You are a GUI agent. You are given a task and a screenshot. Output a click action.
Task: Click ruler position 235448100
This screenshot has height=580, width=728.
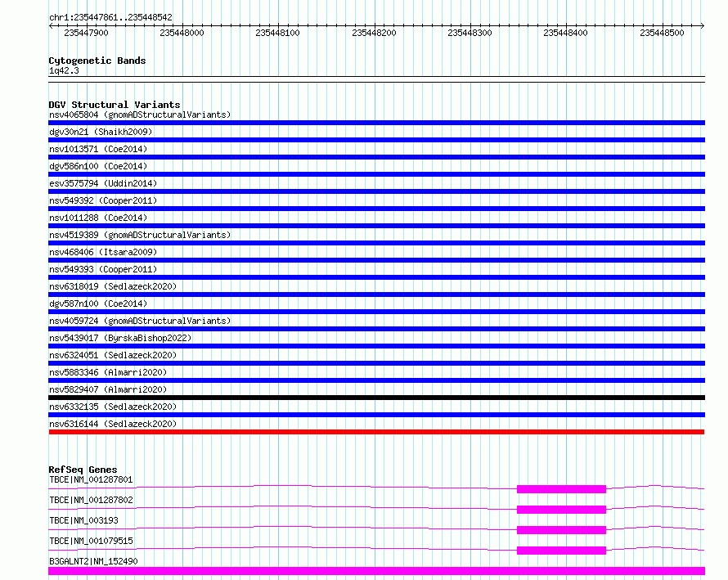coord(277,33)
